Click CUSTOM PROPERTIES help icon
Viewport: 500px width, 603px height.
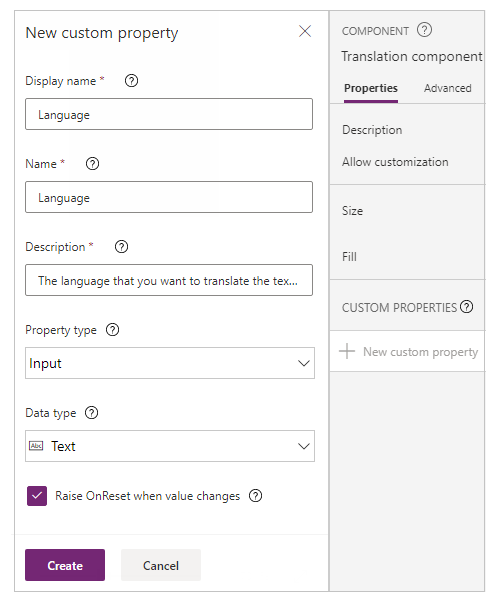467,306
